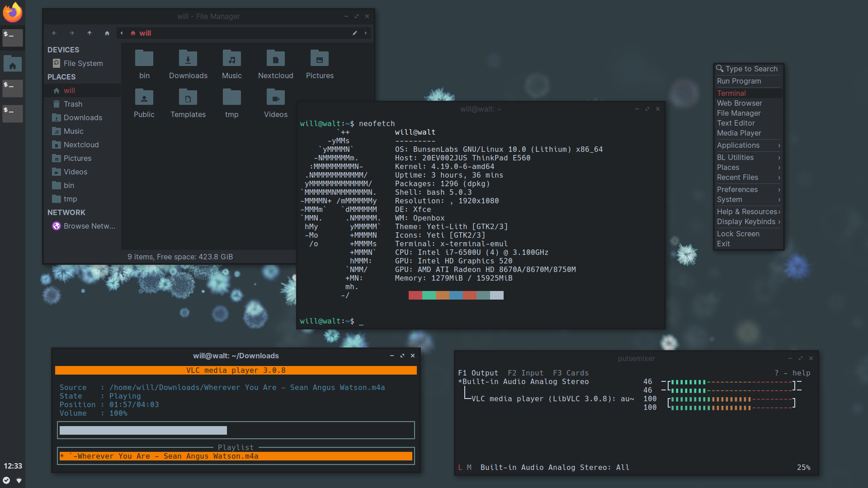Viewport: 868px width, 488px height.
Task: Click the Browse Network globe icon
Action: tap(57, 226)
